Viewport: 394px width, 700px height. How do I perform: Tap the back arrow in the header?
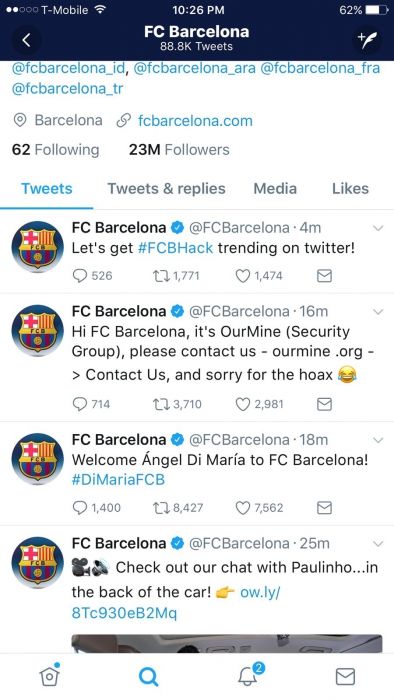coord(26,40)
